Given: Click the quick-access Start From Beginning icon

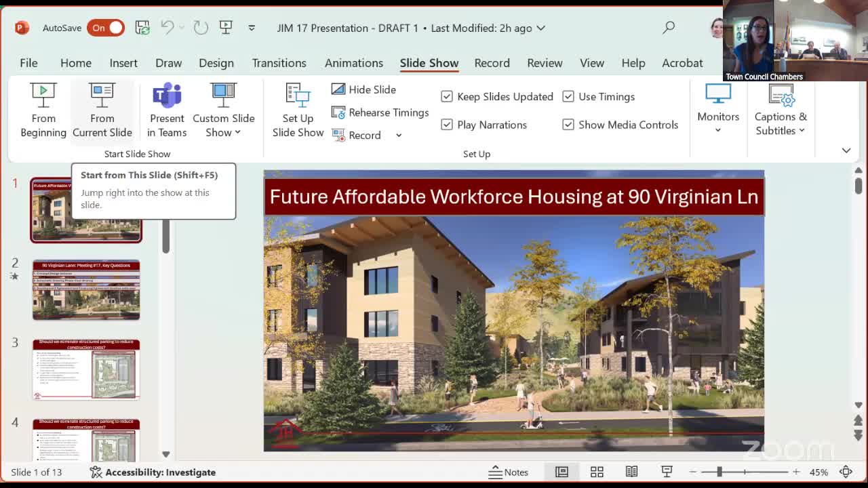Looking at the screenshot, I should point(226,28).
